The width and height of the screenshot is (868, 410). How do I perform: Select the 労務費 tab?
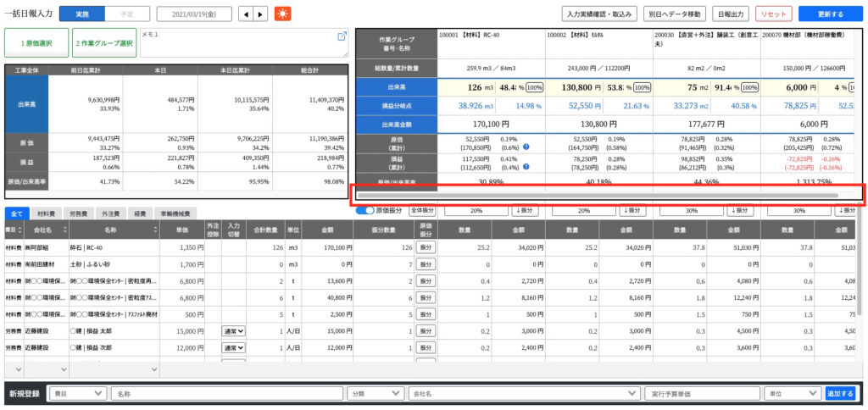click(x=73, y=213)
